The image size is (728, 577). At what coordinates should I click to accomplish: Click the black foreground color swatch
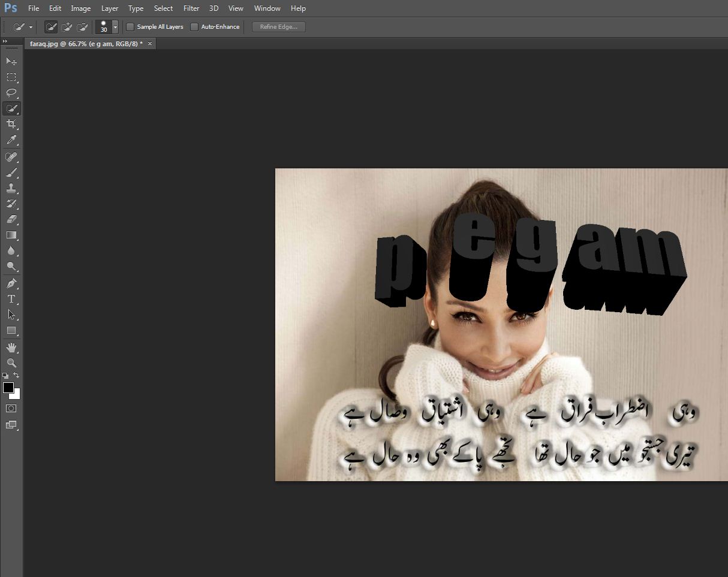(x=8, y=388)
